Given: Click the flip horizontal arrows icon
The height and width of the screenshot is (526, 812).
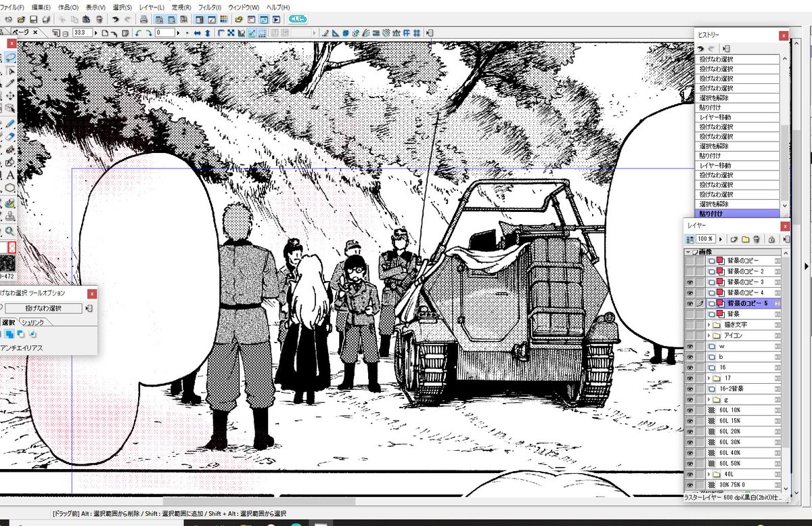Looking at the screenshot, I should 198,32.
